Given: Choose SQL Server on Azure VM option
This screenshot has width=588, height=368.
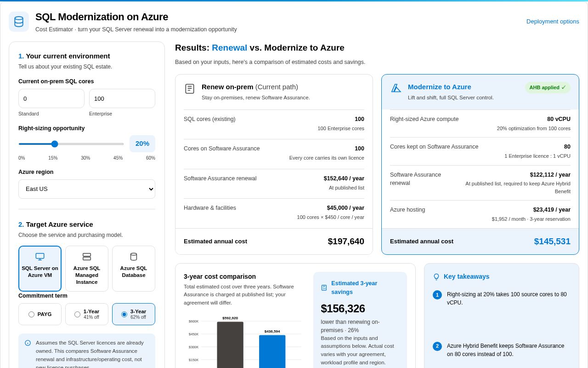Looking at the screenshot, I should pos(40,269).
